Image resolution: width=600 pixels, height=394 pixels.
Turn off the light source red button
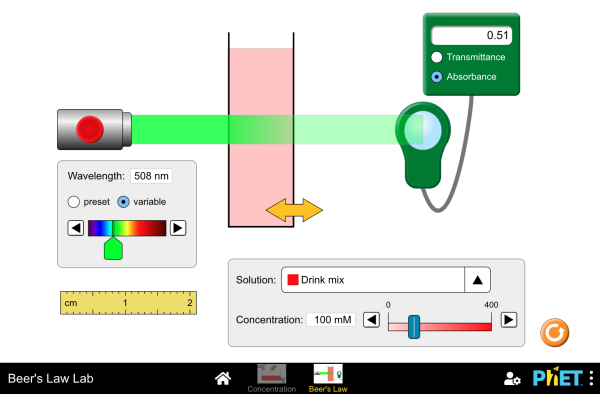pos(90,129)
